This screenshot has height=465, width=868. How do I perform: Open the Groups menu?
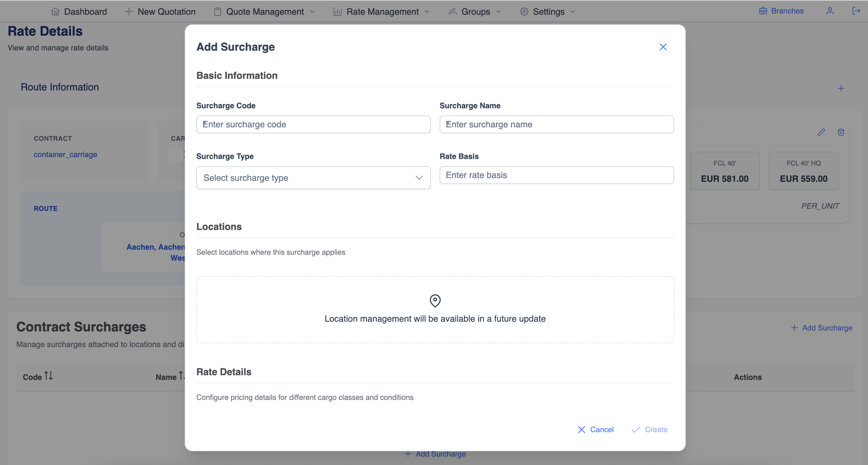click(475, 12)
